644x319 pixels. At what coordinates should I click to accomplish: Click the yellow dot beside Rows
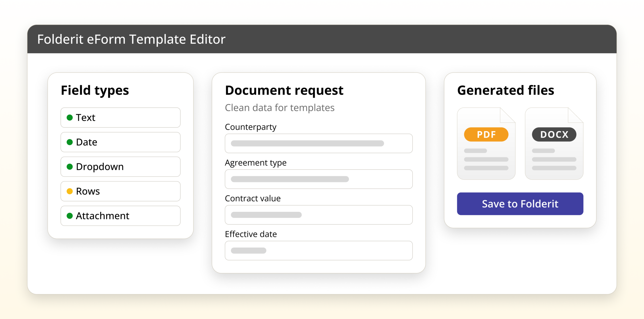coord(70,191)
